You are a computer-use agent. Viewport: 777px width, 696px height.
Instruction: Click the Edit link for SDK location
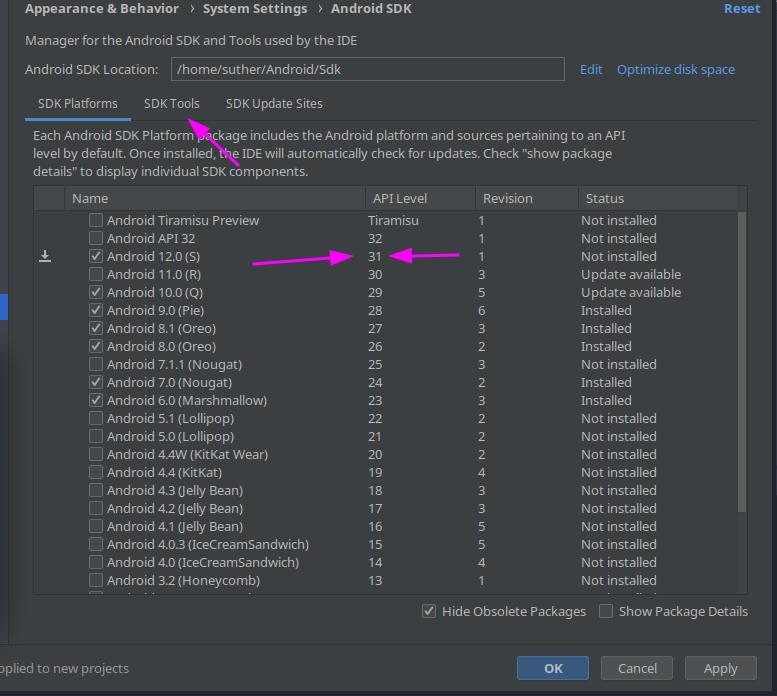pyautogui.click(x=591, y=69)
